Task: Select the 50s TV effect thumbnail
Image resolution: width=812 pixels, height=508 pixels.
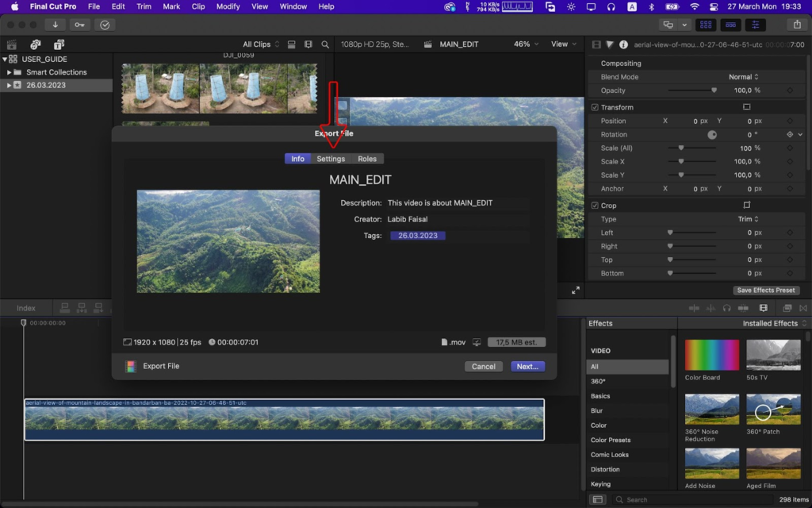Action: tap(773, 355)
